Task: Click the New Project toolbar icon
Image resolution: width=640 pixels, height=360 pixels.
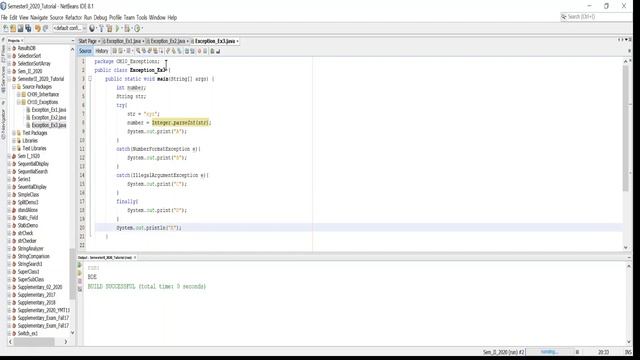Action: point(13,28)
